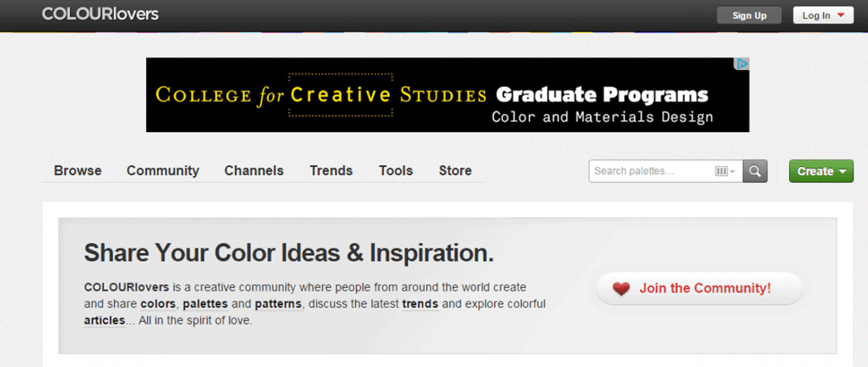Follow the 'trends' link in the description
The width and height of the screenshot is (868, 367).
420,304
